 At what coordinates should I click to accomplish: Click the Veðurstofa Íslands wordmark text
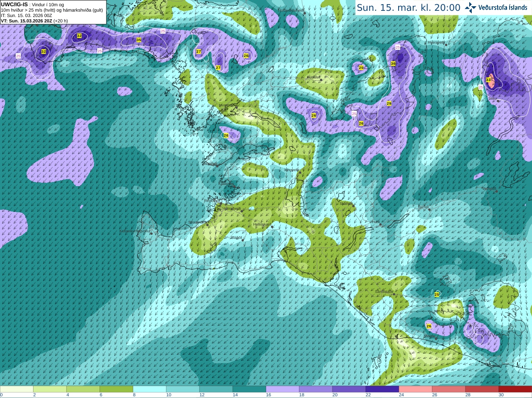click(x=503, y=7)
